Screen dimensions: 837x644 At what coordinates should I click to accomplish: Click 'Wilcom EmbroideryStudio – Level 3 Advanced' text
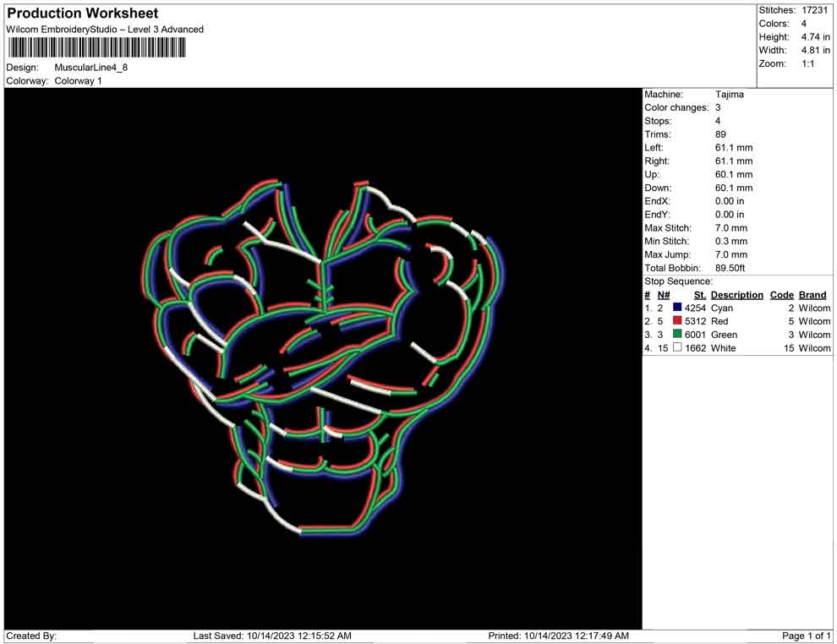pyautogui.click(x=105, y=30)
